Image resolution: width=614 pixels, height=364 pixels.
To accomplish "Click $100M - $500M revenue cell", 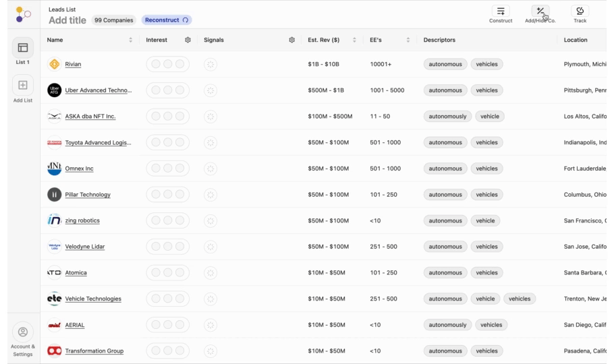I will click(330, 116).
